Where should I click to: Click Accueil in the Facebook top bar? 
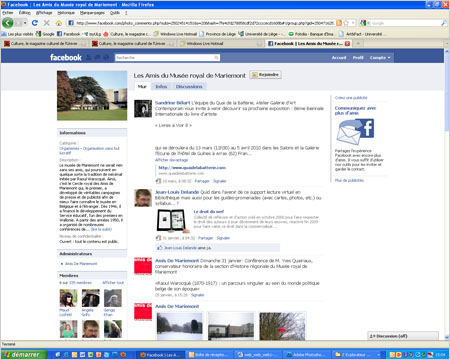[x=339, y=58]
